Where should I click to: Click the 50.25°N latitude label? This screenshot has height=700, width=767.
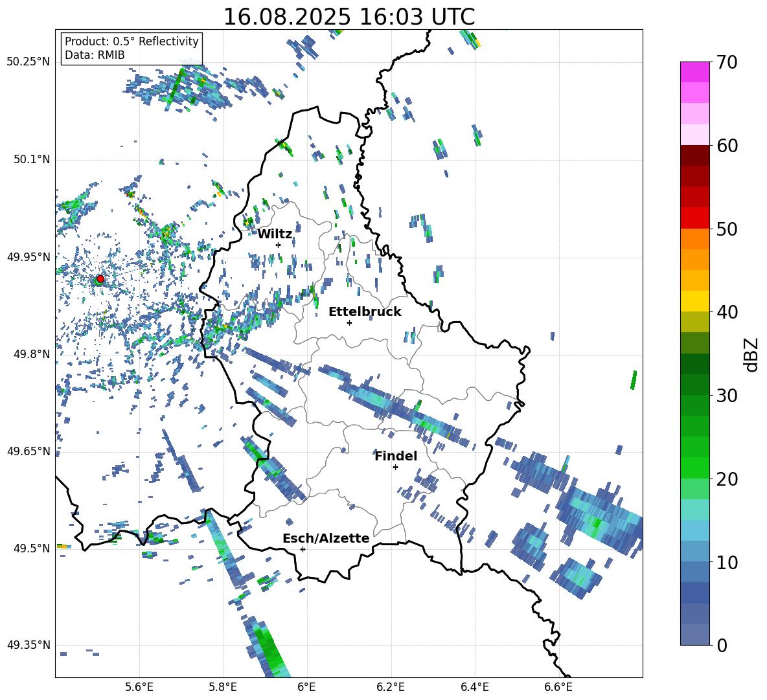point(29,62)
